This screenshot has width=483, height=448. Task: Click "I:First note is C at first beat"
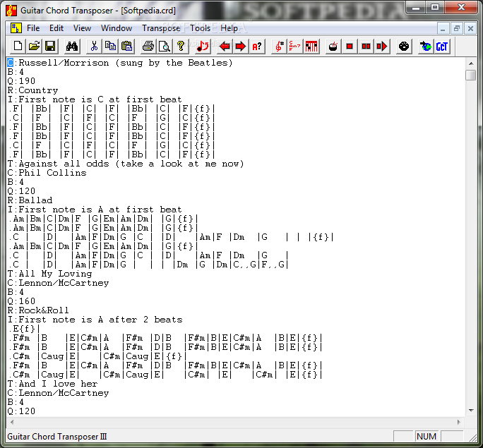(x=95, y=99)
